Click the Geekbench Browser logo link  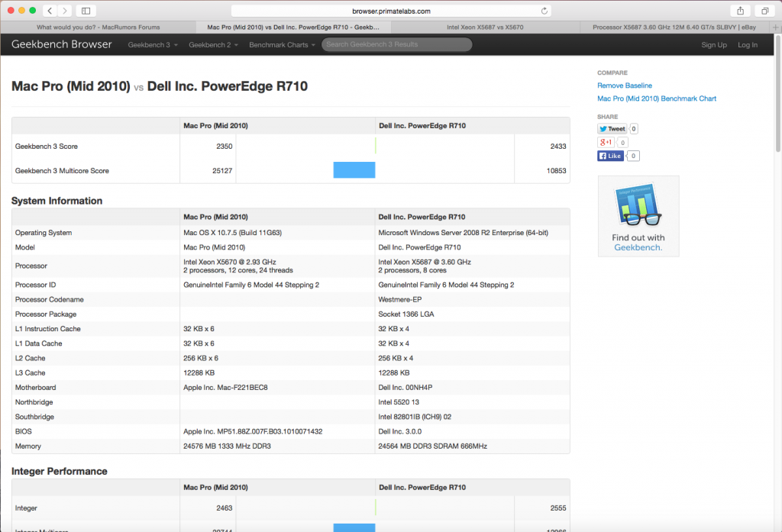tap(61, 44)
